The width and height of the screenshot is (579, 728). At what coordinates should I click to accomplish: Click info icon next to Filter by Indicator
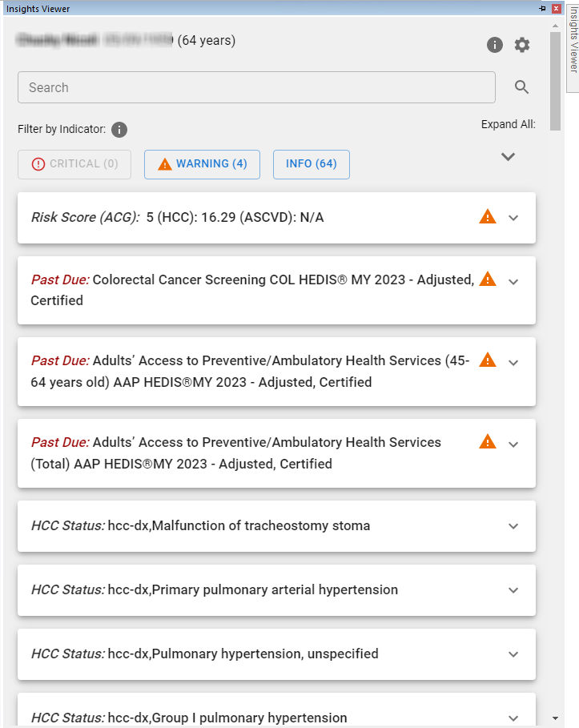(x=119, y=130)
